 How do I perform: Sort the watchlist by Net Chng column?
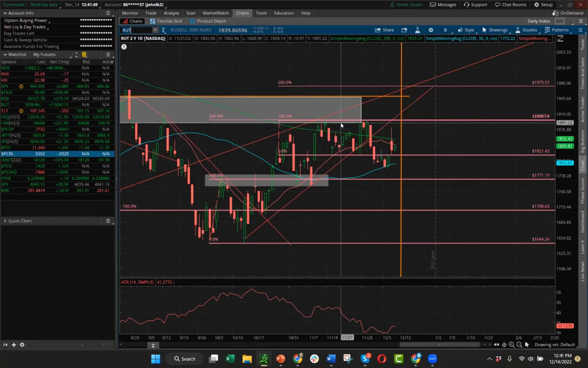click(59, 62)
